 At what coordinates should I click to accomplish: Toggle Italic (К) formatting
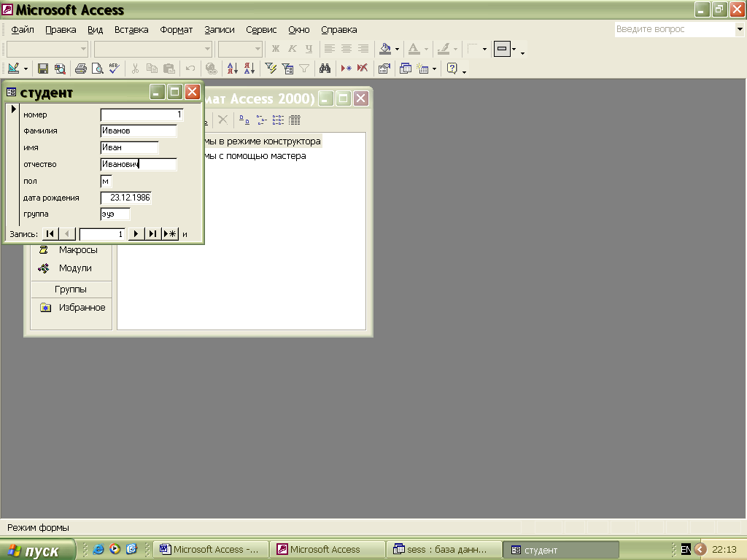293,49
